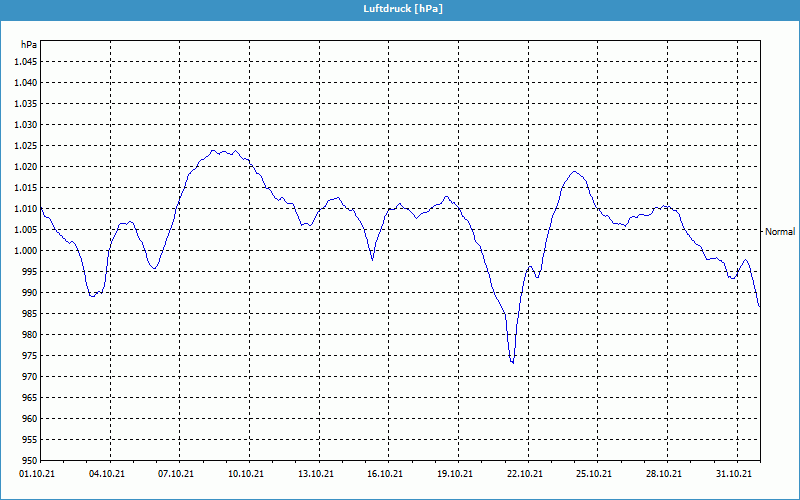800x500 pixels.
Task: Click the 1.045 y-axis value label
Action: click(26, 61)
